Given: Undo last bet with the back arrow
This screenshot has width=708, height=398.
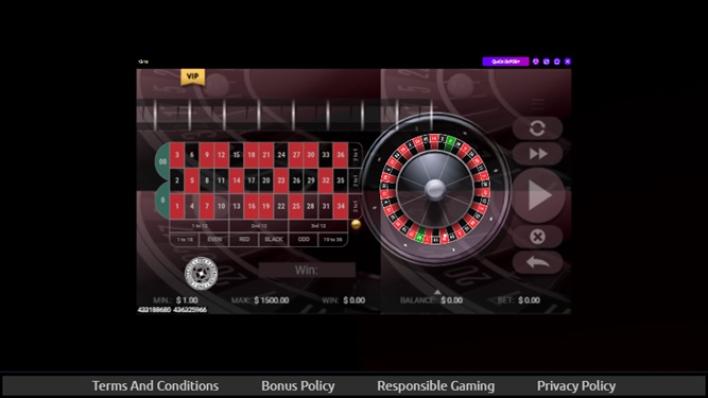Looking at the screenshot, I should tap(537, 262).
